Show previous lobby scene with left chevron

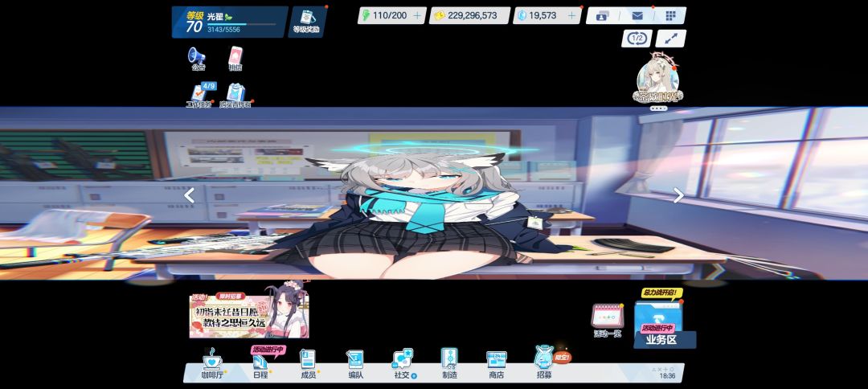190,195
